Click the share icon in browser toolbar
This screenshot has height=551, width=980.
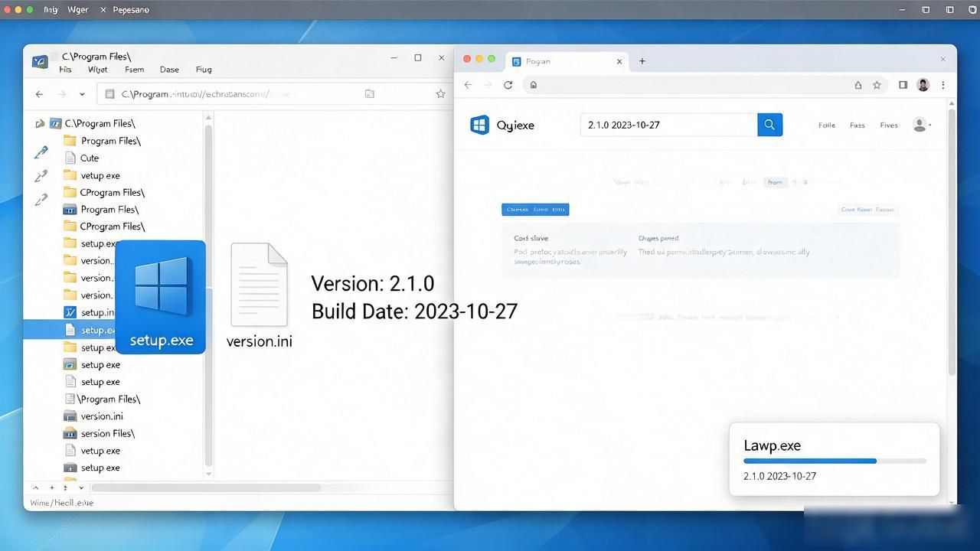coord(858,85)
